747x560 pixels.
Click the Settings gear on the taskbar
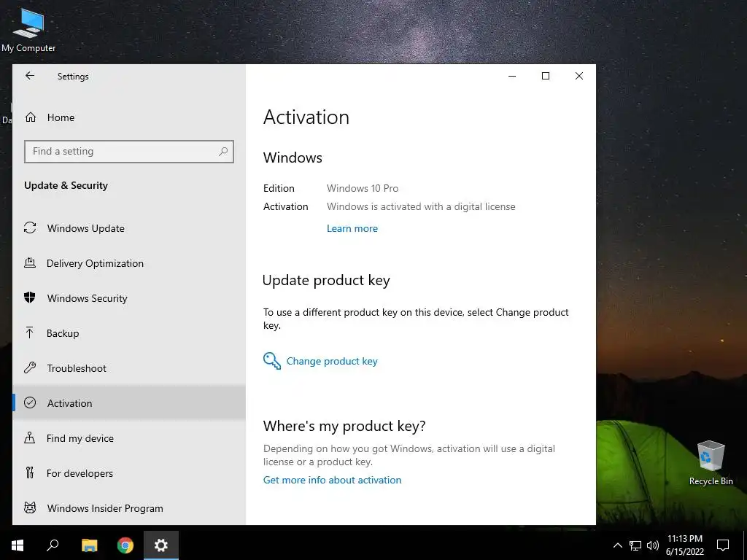tap(161, 545)
